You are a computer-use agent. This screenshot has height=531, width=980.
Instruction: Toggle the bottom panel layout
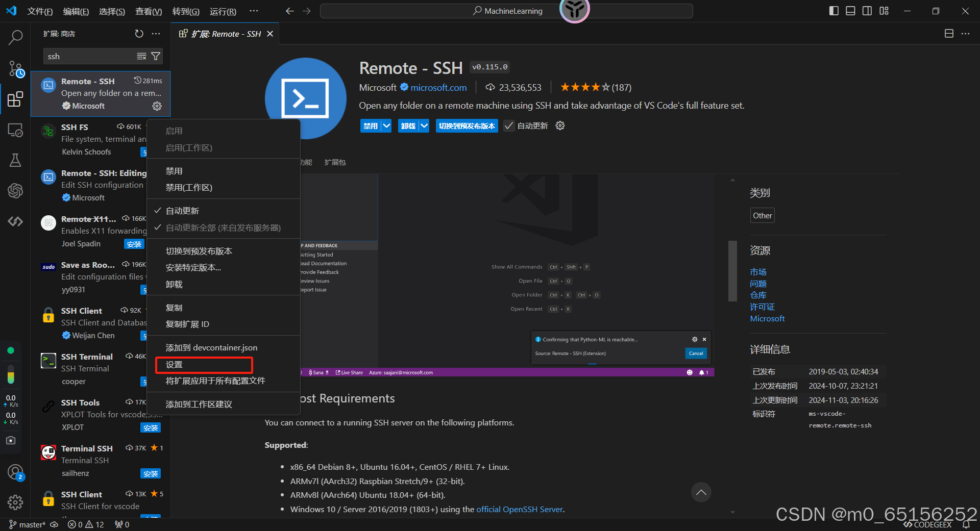850,11
